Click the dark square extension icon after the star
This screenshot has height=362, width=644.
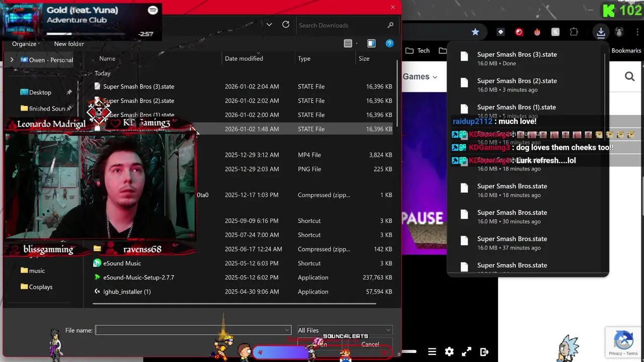pos(501,32)
